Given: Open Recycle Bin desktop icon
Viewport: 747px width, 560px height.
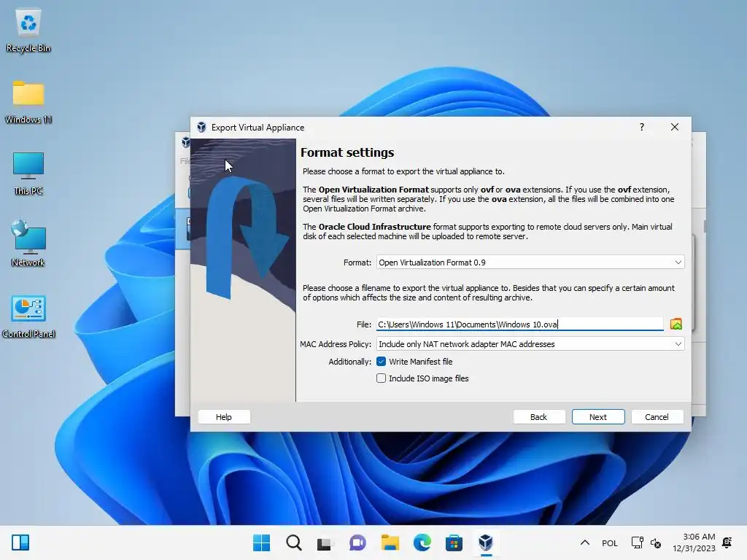Looking at the screenshot, I should coord(28,31).
